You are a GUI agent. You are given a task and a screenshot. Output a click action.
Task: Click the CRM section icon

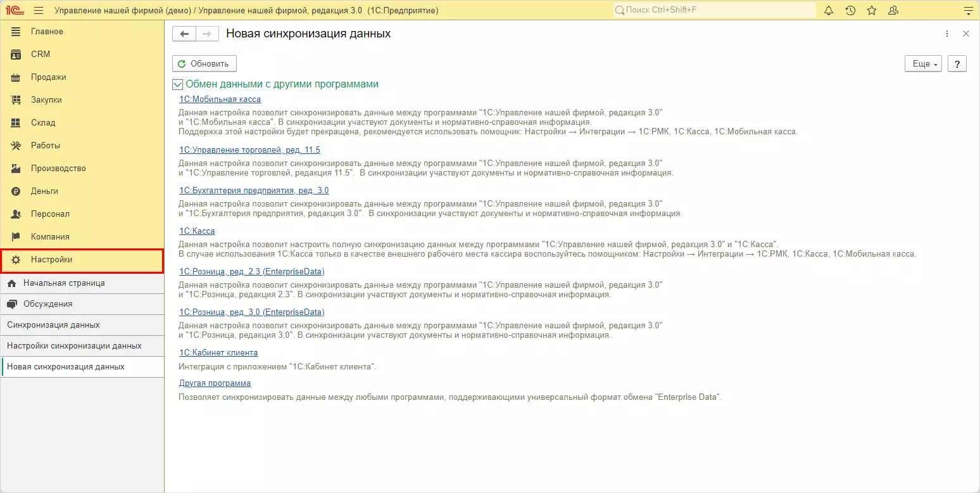pyautogui.click(x=16, y=54)
